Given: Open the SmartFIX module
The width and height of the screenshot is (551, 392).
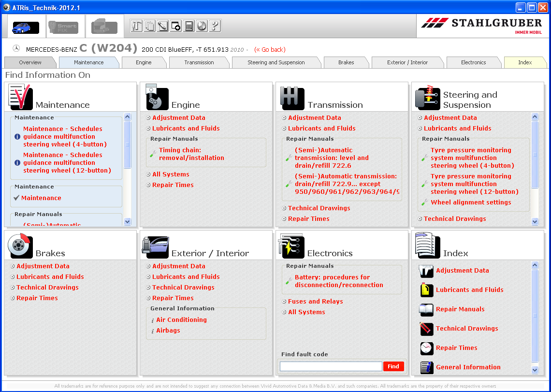Looking at the screenshot, I should point(63,28).
